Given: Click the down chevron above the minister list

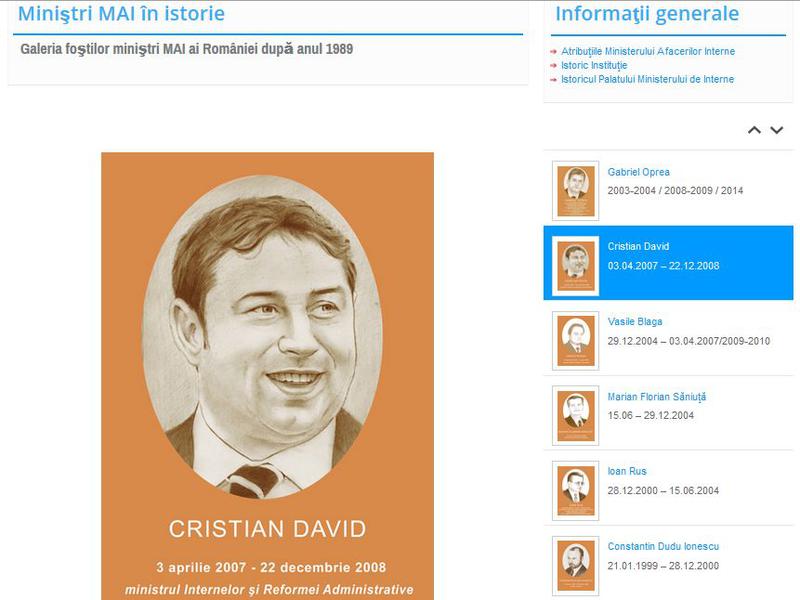Looking at the screenshot, I should click(777, 130).
